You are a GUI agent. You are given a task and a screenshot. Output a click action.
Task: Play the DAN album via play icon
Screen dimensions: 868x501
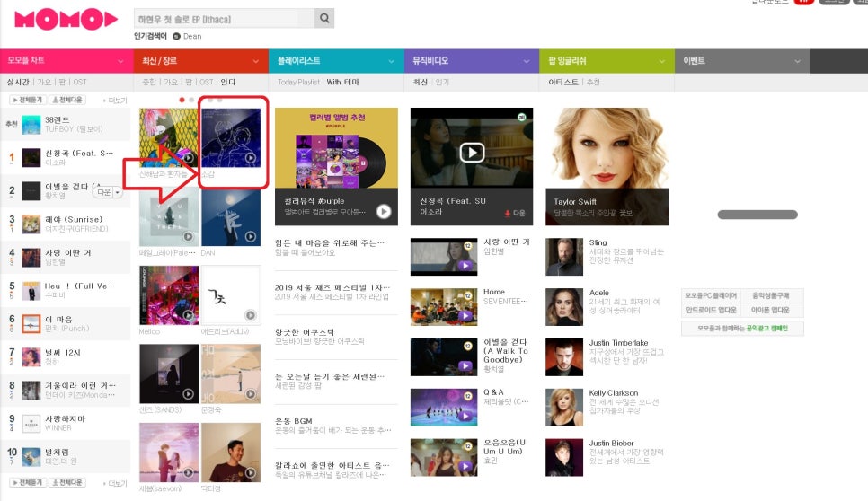[251, 236]
